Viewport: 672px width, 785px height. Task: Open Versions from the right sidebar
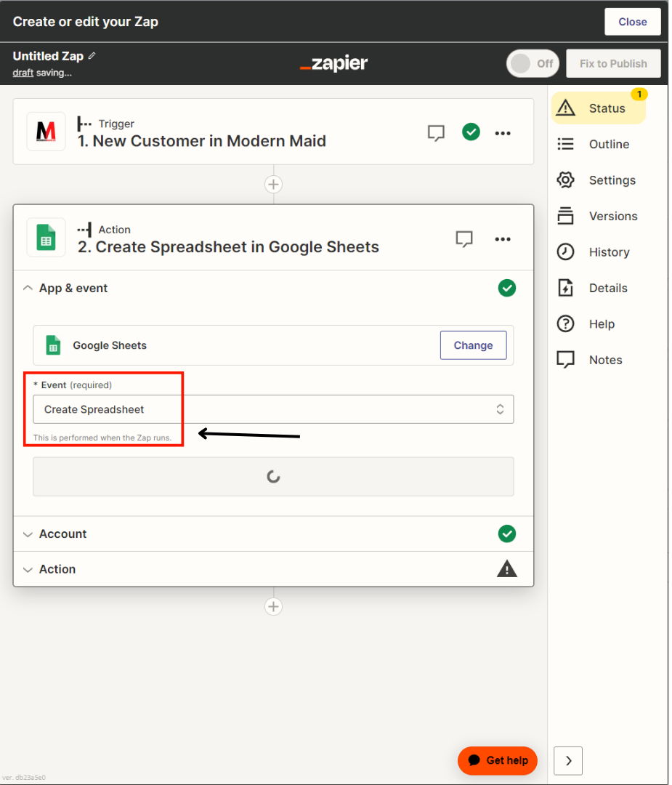[x=612, y=216]
